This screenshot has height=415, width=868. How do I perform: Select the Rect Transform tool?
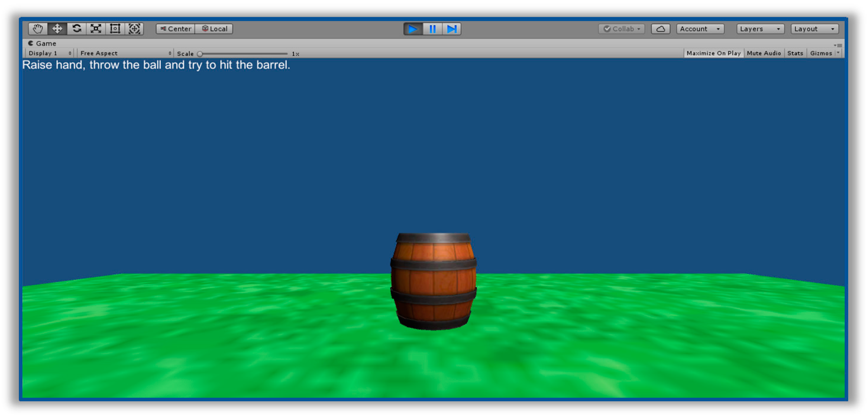pos(115,29)
